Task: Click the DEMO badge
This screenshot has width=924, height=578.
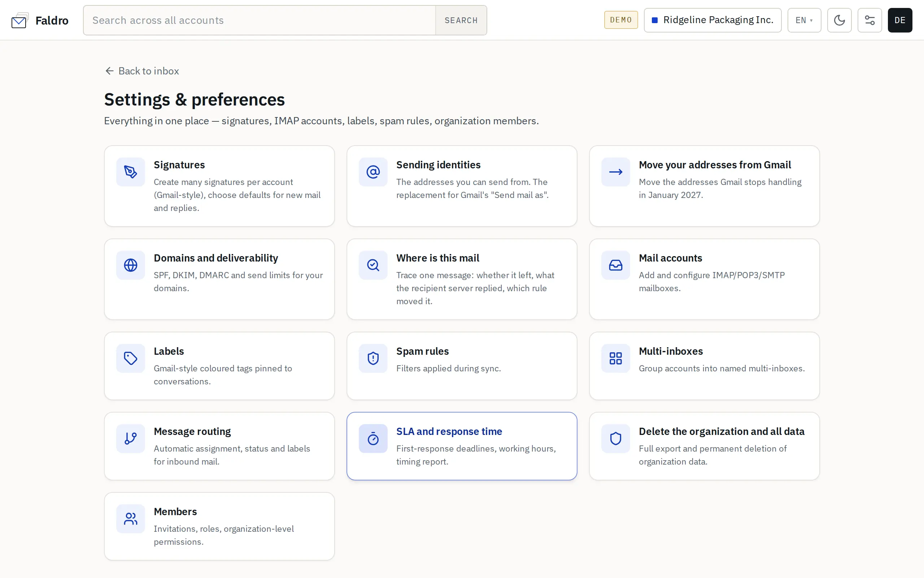Action: pos(621,20)
